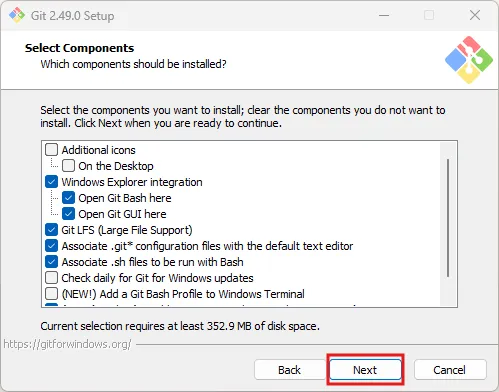The width and height of the screenshot is (499, 392).
Task: Check the On the Desktop option
Action: pos(68,166)
